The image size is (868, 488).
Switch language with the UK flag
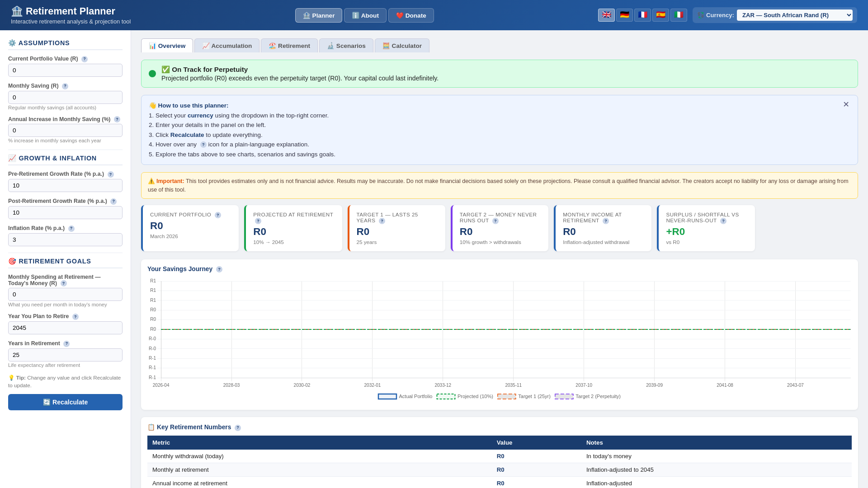click(606, 15)
